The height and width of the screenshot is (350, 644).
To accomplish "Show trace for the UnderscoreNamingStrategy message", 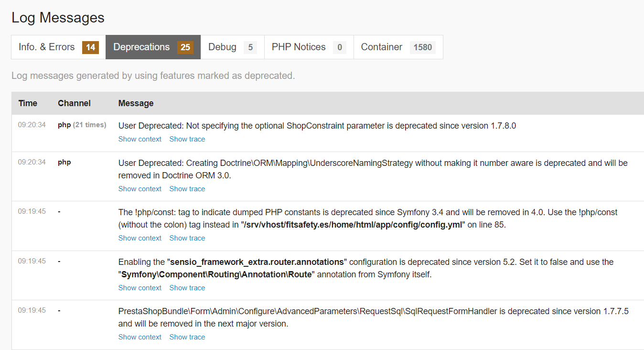I will coord(187,189).
